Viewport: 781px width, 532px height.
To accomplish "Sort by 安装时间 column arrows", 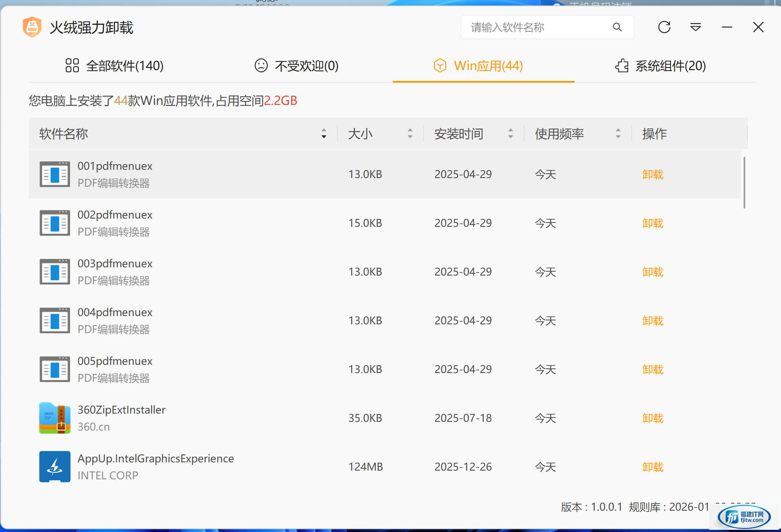I will pyautogui.click(x=510, y=134).
